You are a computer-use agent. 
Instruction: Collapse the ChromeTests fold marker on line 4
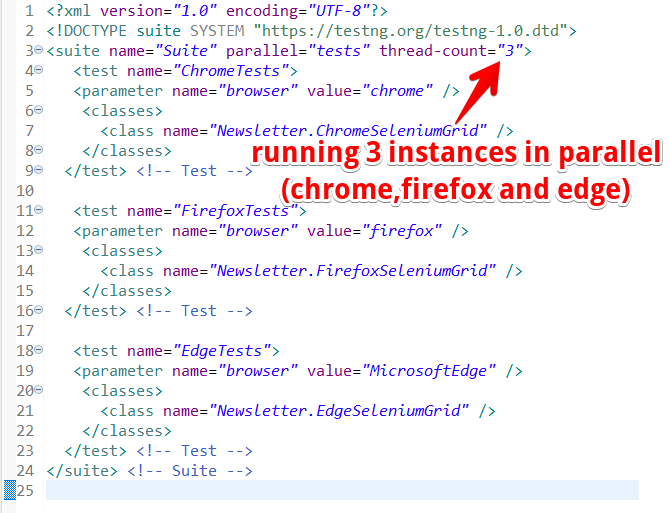[38, 70]
